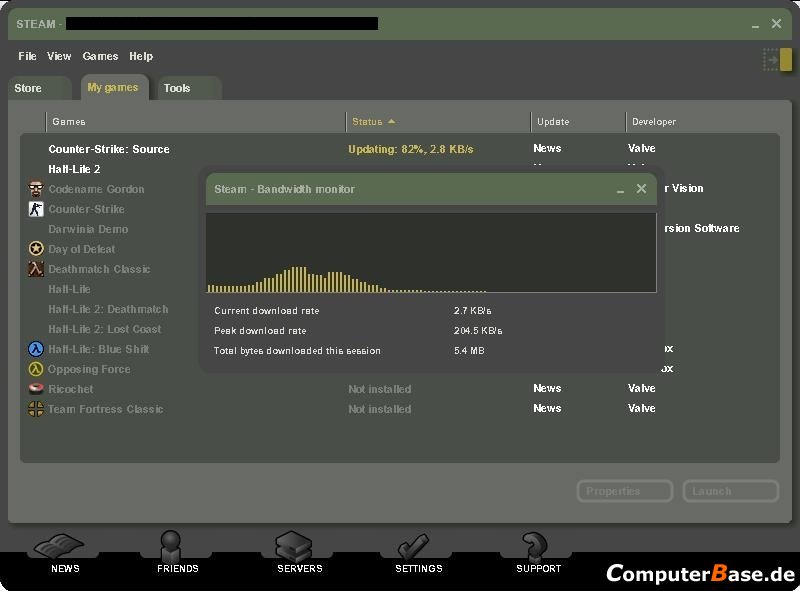
Task: Click Valve developer for Counter-Strike: Source
Action: pos(641,149)
